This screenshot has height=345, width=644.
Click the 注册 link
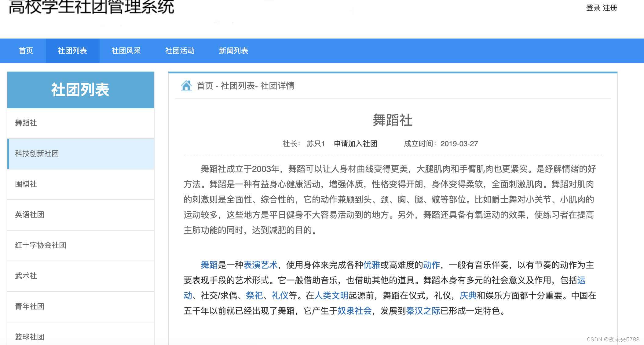610,8
